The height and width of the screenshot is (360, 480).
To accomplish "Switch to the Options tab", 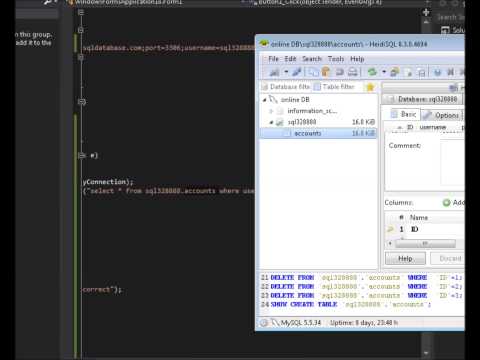I will (442, 115).
